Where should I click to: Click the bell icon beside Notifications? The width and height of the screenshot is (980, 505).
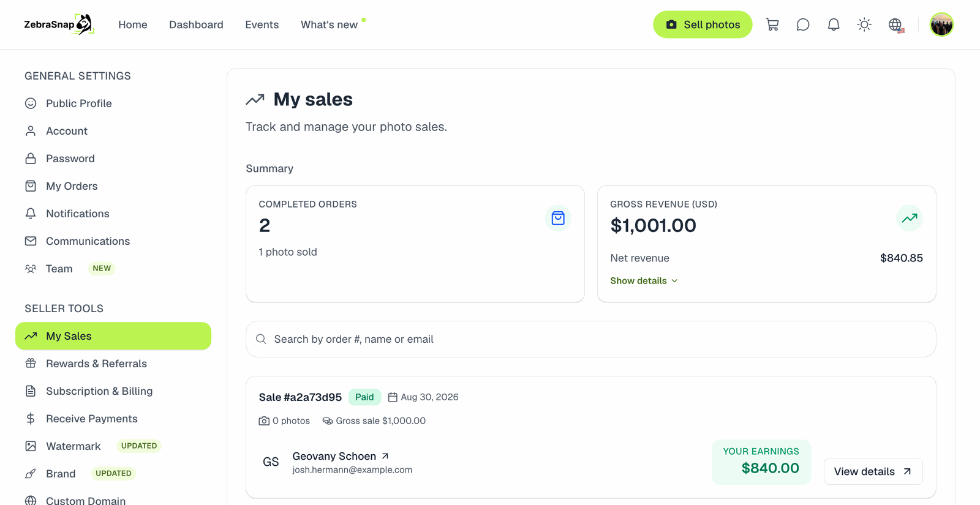(x=31, y=214)
